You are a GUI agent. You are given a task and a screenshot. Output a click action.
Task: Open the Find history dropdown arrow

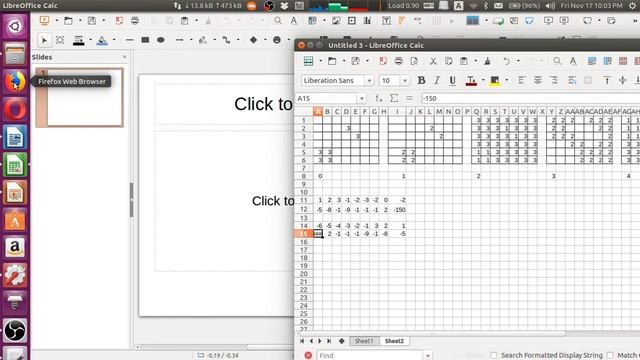(x=428, y=356)
